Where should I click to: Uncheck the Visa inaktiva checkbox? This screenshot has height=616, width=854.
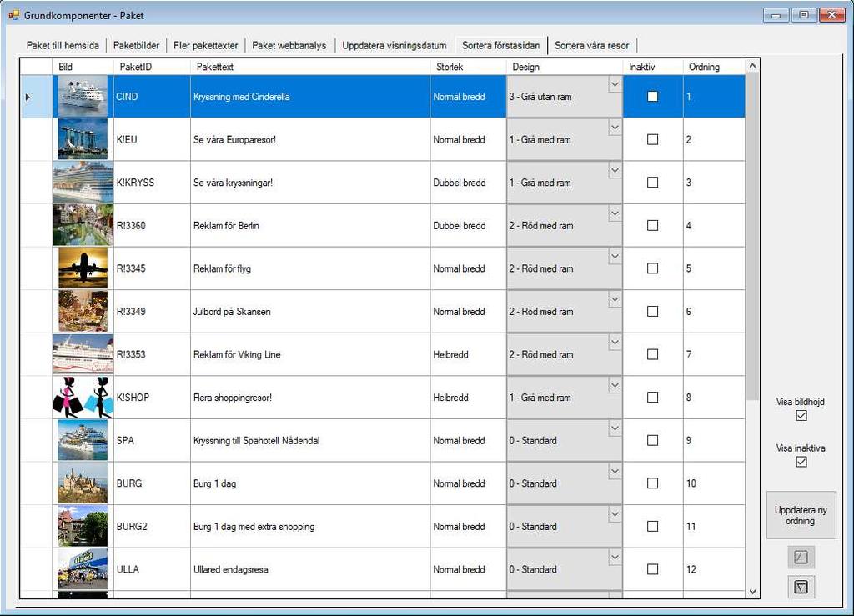tap(801, 462)
